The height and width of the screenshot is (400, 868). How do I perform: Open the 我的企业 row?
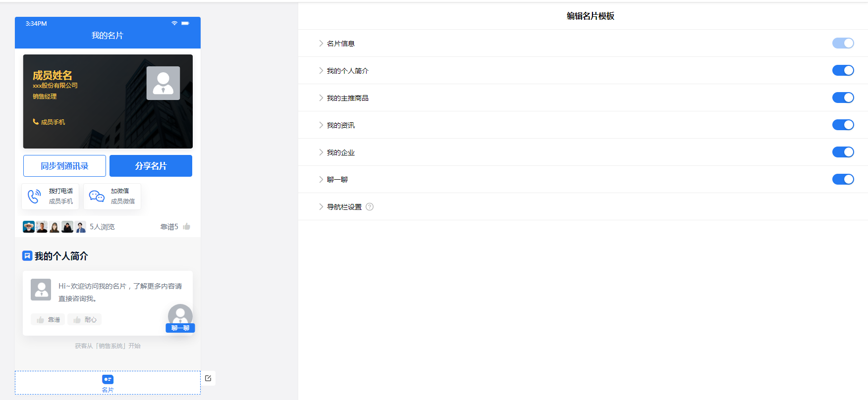[583, 152]
